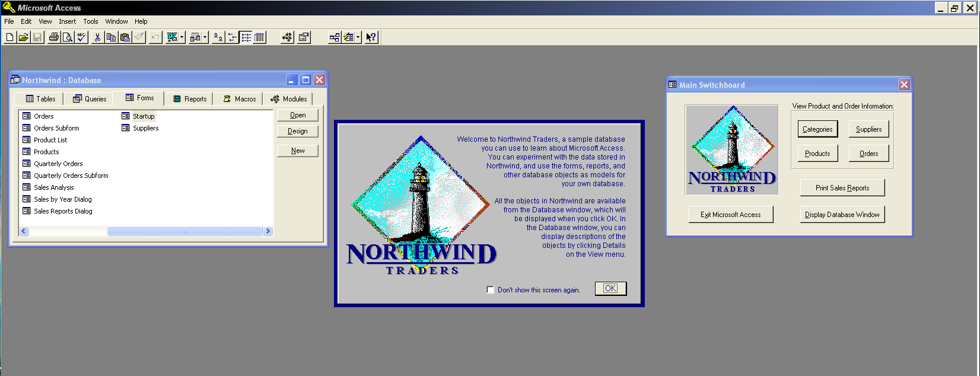Open the File menu
This screenshot has width=980, height=376.
tap(9, 21)
